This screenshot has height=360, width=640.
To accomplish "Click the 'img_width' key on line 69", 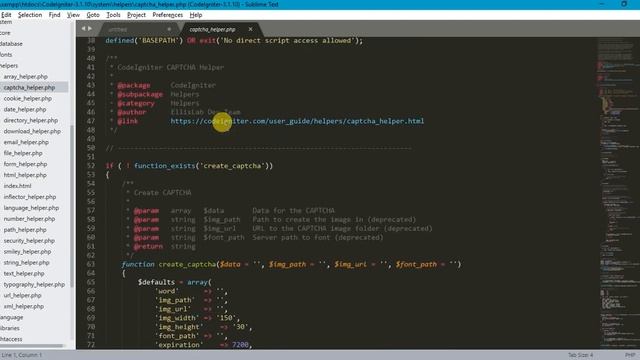I will click(177, 318).
